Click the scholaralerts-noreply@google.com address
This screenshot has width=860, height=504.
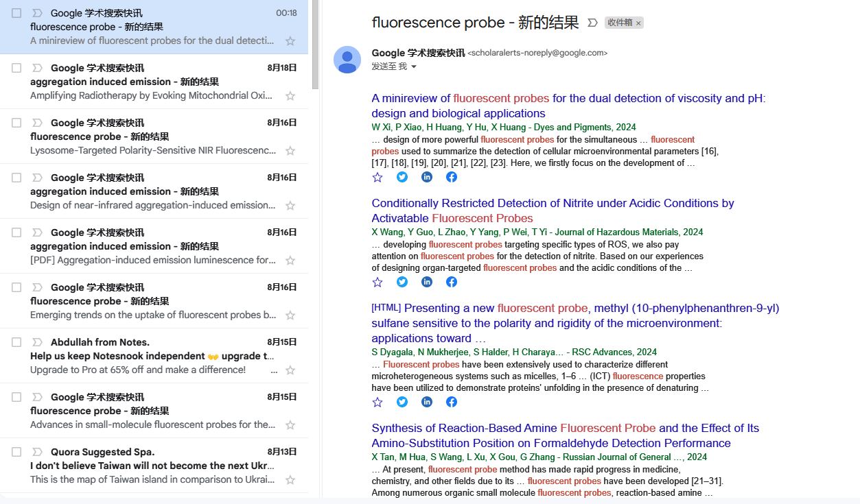tap(537, 53)
